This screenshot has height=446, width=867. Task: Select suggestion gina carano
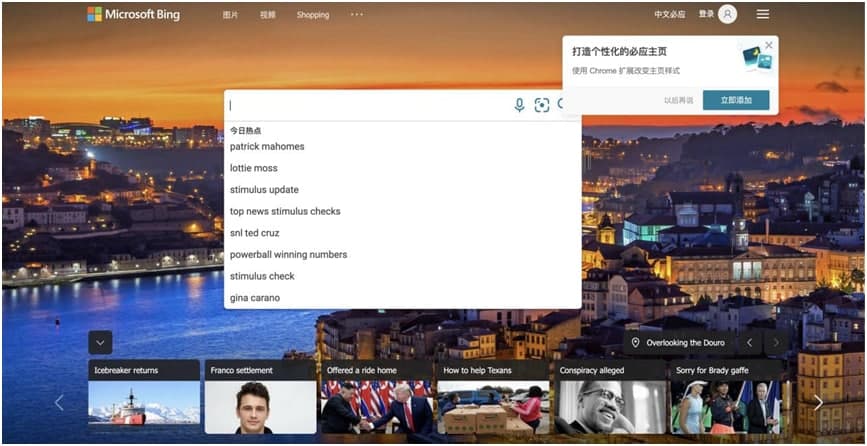pyautogui.click(x=403, y=298)
